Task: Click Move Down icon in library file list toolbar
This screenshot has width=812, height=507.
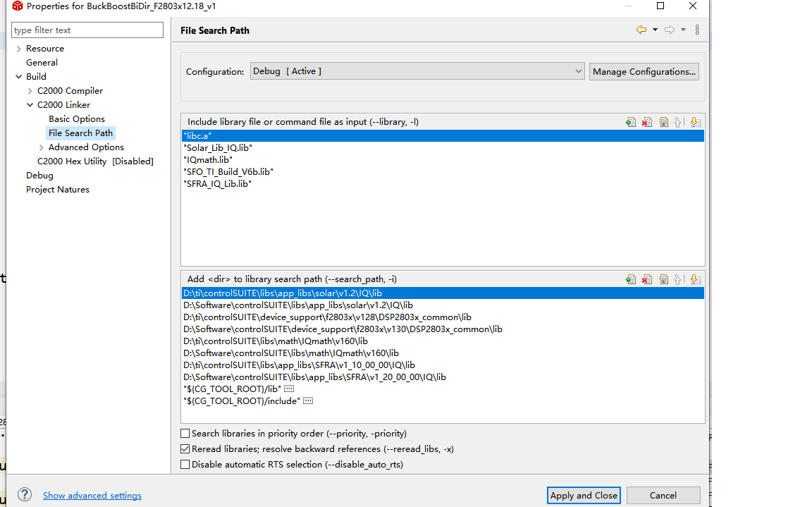Action: (x=695, y=122)
